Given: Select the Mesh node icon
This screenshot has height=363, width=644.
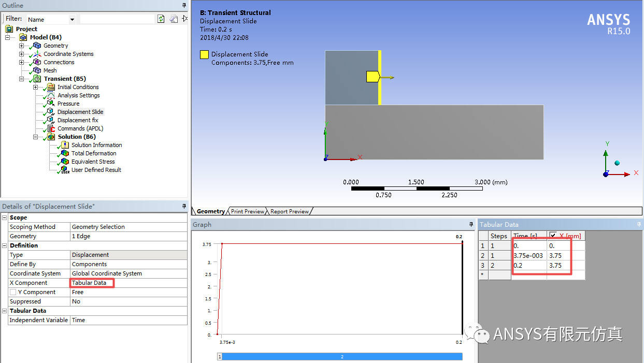Looking at the screenshot, I should click(37, 70).
